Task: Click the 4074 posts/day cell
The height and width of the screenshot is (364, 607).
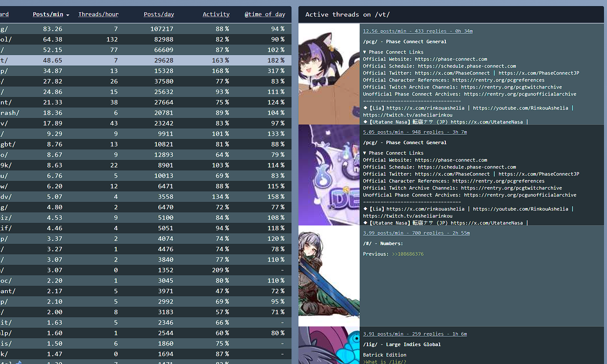Action: pos(165,239)
